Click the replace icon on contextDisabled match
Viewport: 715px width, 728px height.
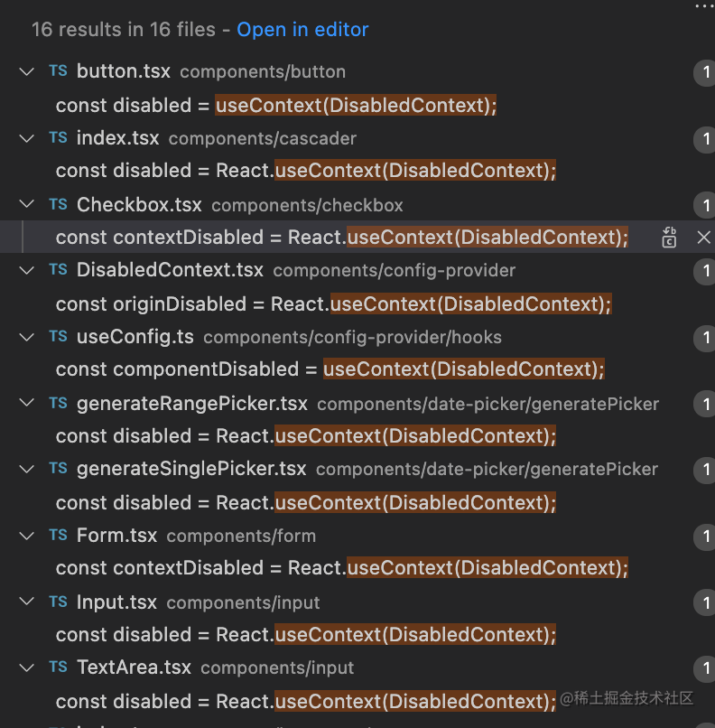[x=669, y=238]
